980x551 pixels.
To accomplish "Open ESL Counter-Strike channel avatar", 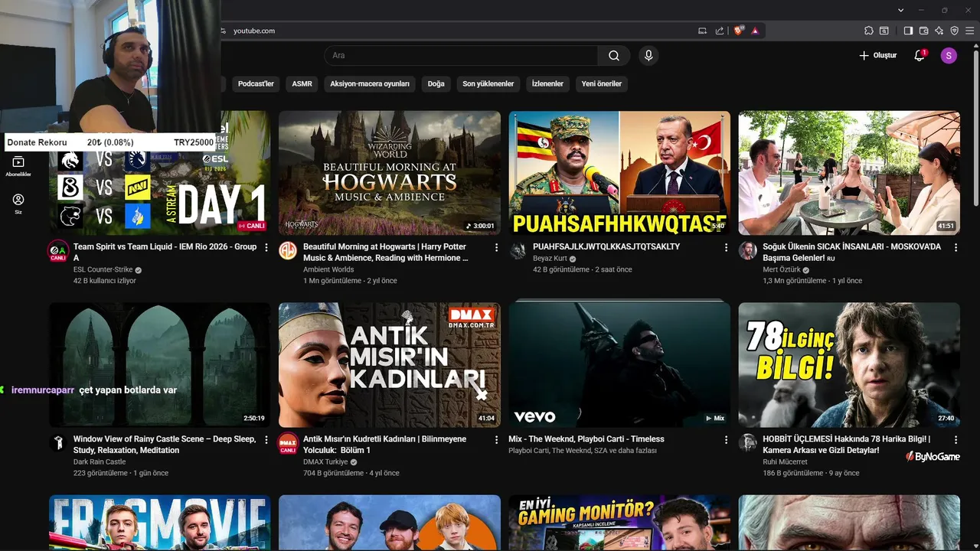I will point(58,251).
